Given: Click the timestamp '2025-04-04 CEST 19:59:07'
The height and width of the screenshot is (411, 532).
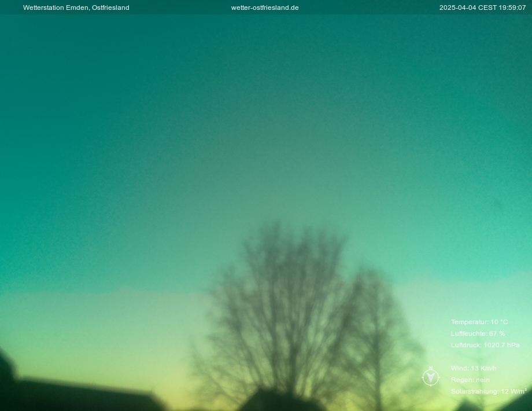Looking at the screenshot, I should pos(482,8).
